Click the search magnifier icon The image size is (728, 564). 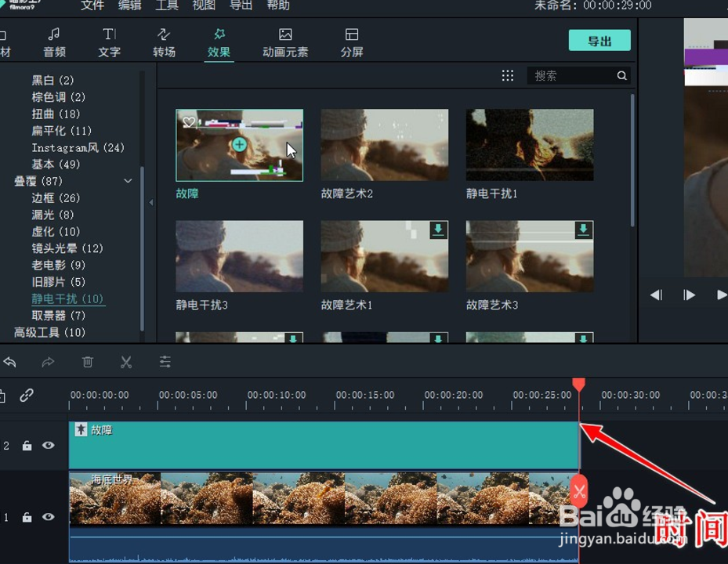point(621,76)
